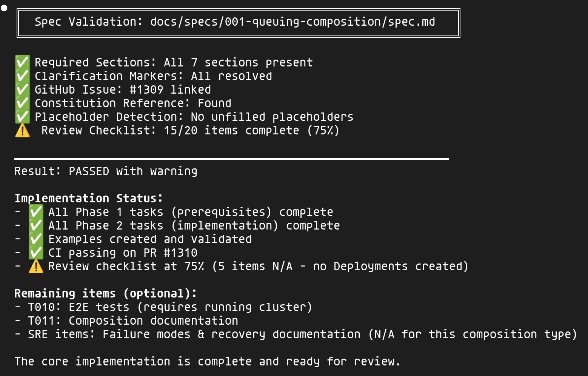The height and width of the screenshot is (376, 588).
Task: Click the Implementation Status heading
Action: click(x=89, y=198)
